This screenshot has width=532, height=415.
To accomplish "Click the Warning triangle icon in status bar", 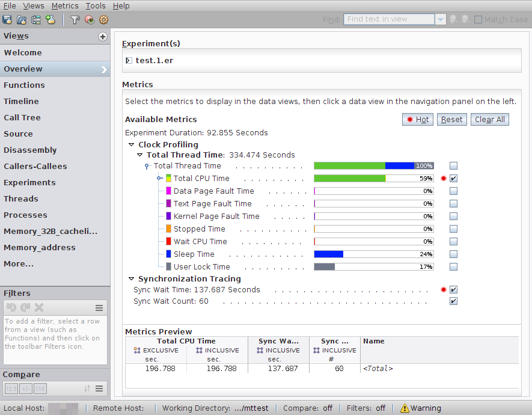I will coord(405,408).
